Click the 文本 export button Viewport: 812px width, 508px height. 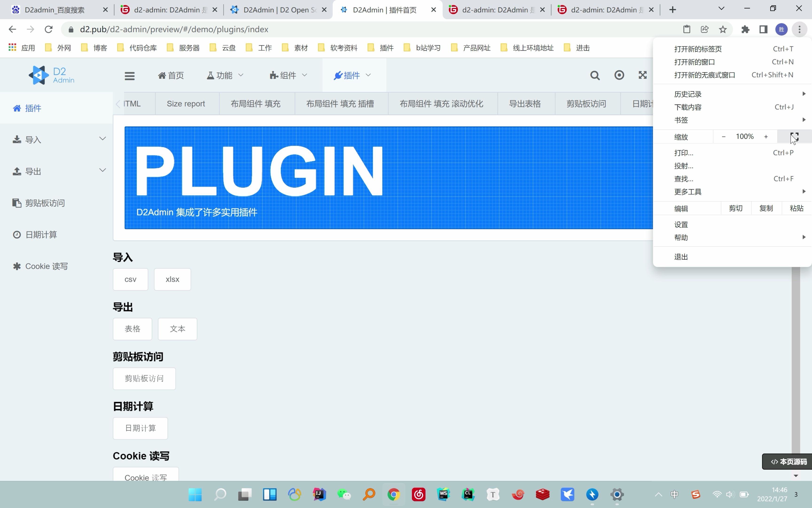[x=177, y=329]
